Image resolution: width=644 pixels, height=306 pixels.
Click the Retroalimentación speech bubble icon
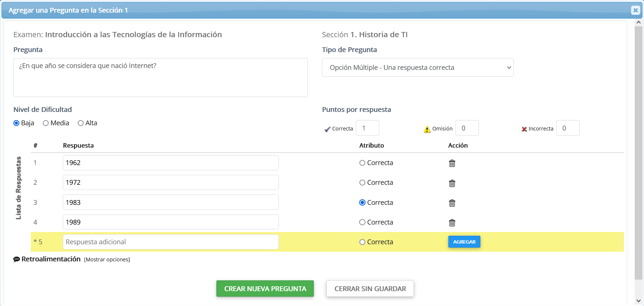click(x=17, y=260)
